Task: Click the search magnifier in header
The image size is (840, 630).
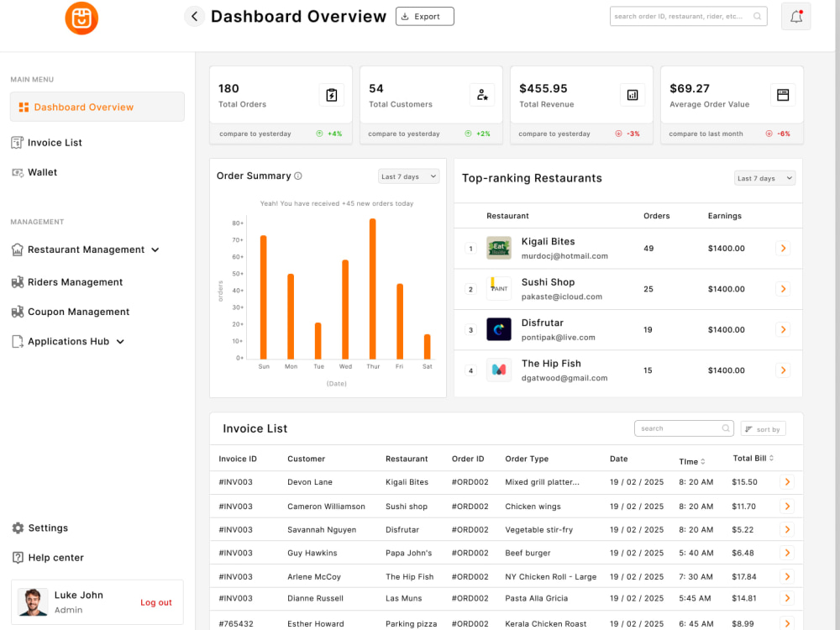Action: pos(758,17)
